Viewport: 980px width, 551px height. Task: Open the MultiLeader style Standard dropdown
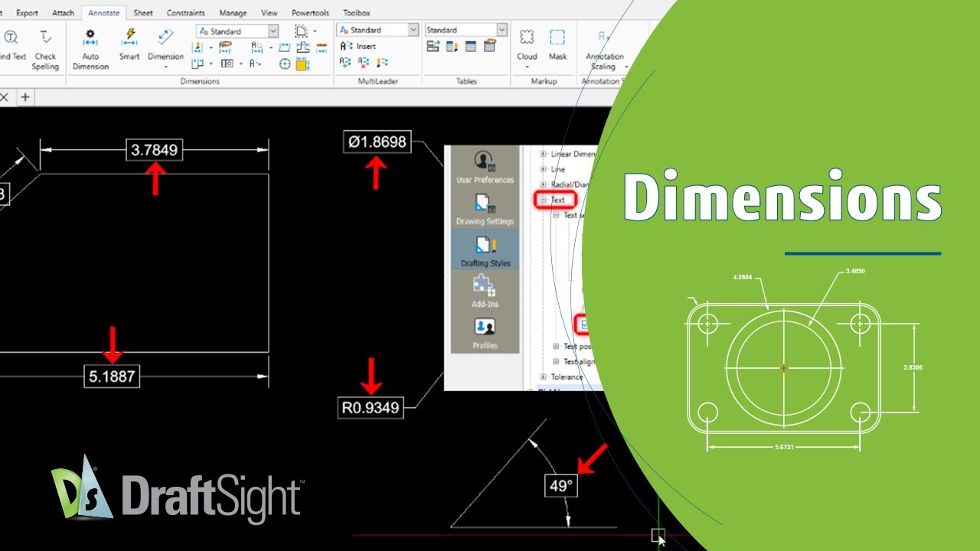[413, 30]
